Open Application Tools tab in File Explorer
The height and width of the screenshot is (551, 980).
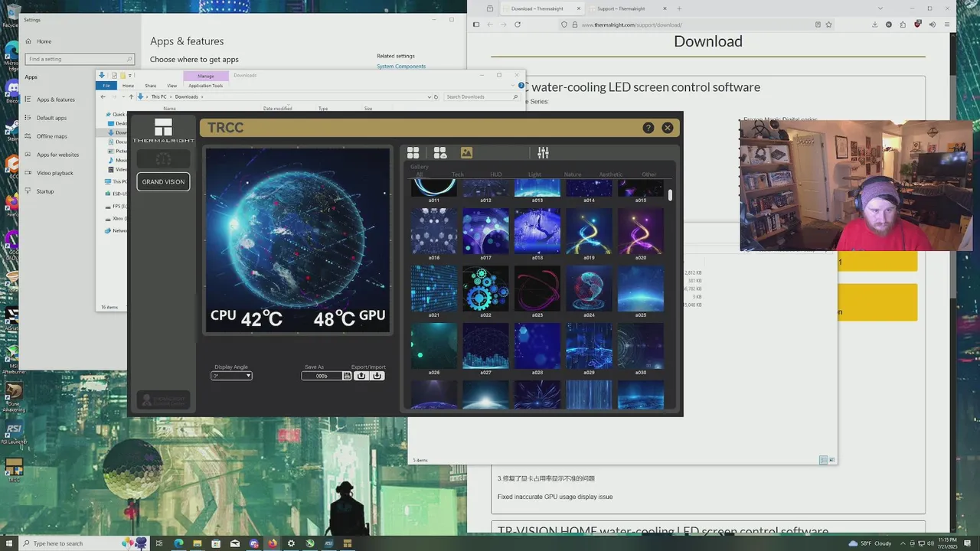click(x=206, y=86)
